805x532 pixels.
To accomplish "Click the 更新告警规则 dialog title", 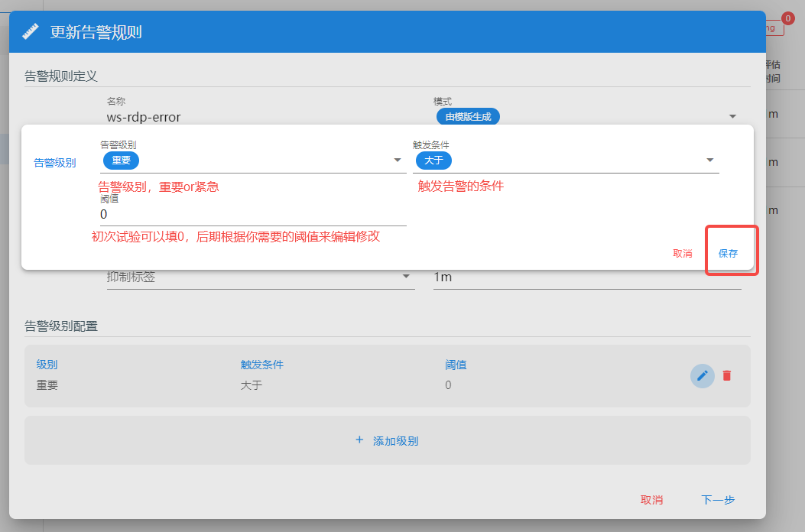I will point(96,32).
